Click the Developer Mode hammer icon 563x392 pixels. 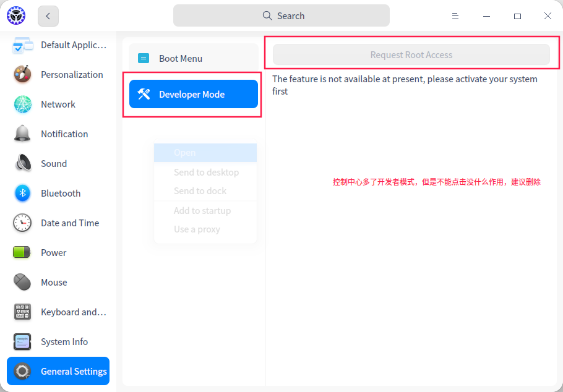point(144,94)
